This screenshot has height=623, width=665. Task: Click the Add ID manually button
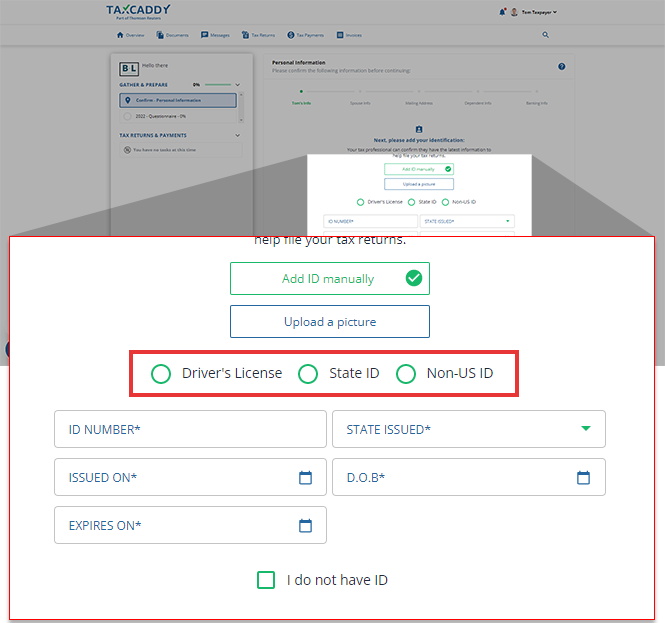tap(330, 279)
